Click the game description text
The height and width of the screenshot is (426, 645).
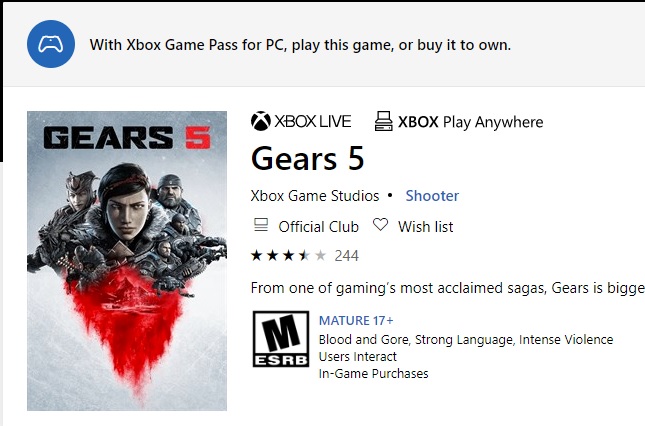coord(447,288)
